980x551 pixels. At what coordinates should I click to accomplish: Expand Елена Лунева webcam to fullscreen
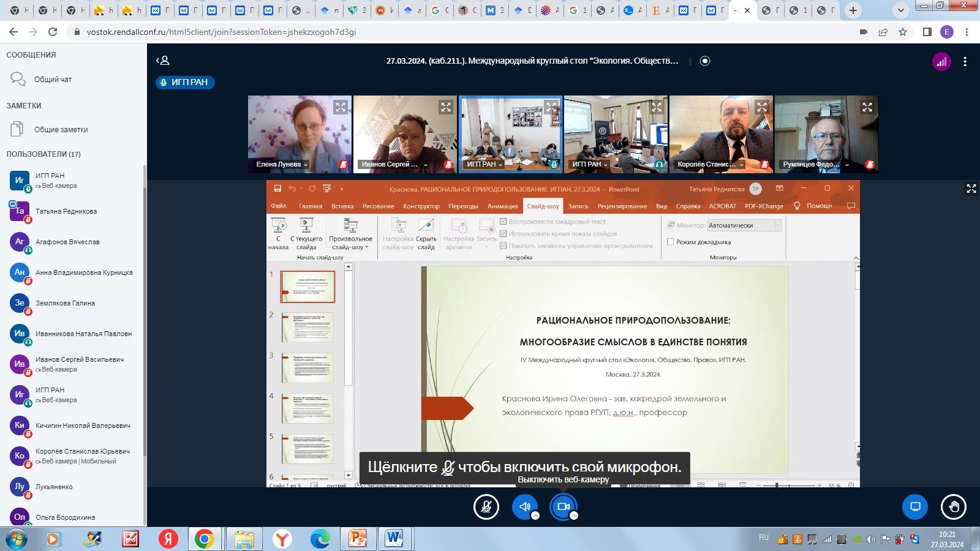click(341, 107)
